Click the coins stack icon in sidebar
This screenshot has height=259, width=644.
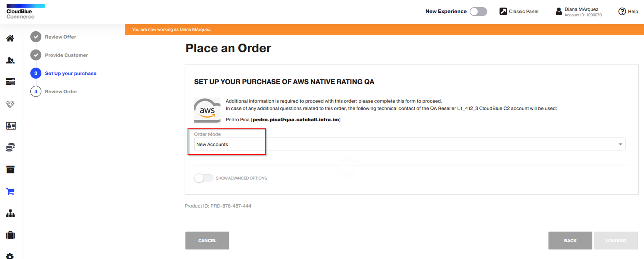coord(10,148)
